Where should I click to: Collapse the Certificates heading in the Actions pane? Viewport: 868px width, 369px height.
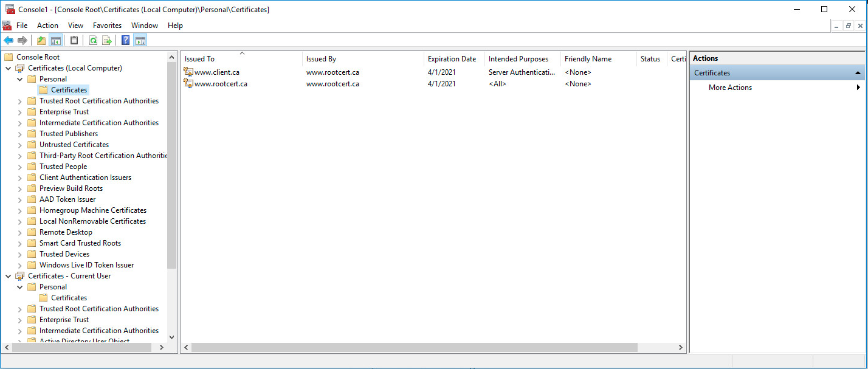click(858, 72)
